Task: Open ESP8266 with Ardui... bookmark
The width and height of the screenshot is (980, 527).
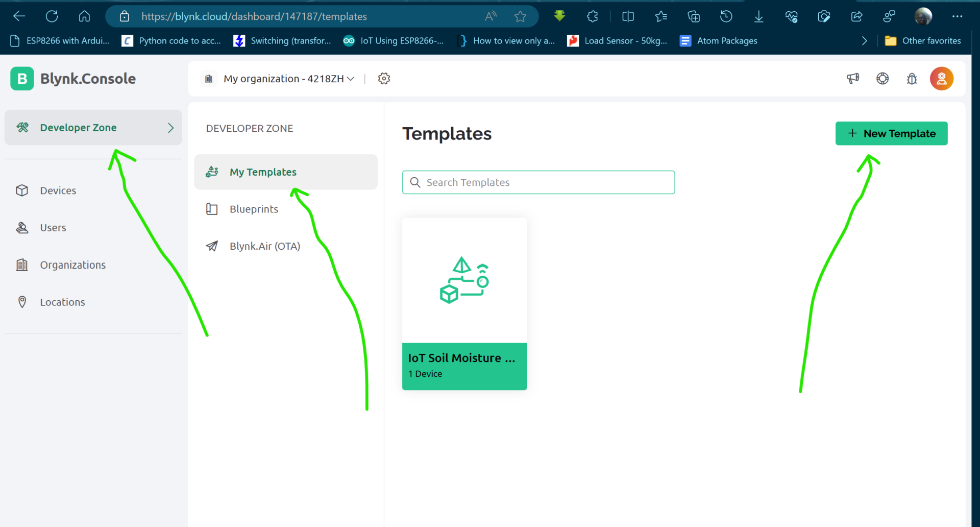Action: pos(60,41)
